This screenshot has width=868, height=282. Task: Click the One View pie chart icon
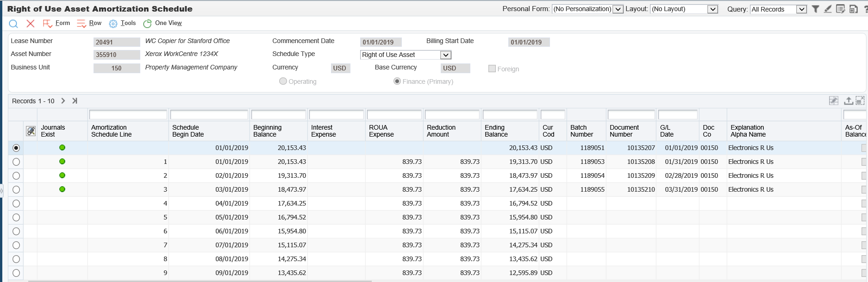pyautogui.click(x=147, y=24)
